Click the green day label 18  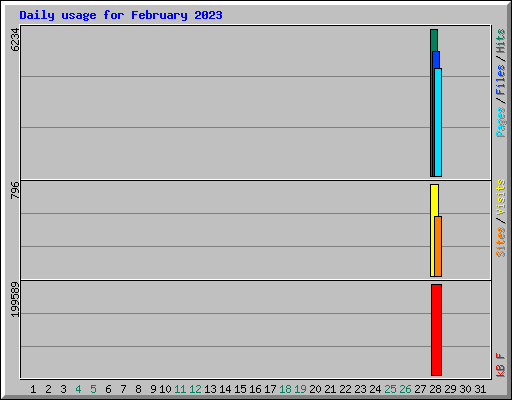[x=285, y=389]
